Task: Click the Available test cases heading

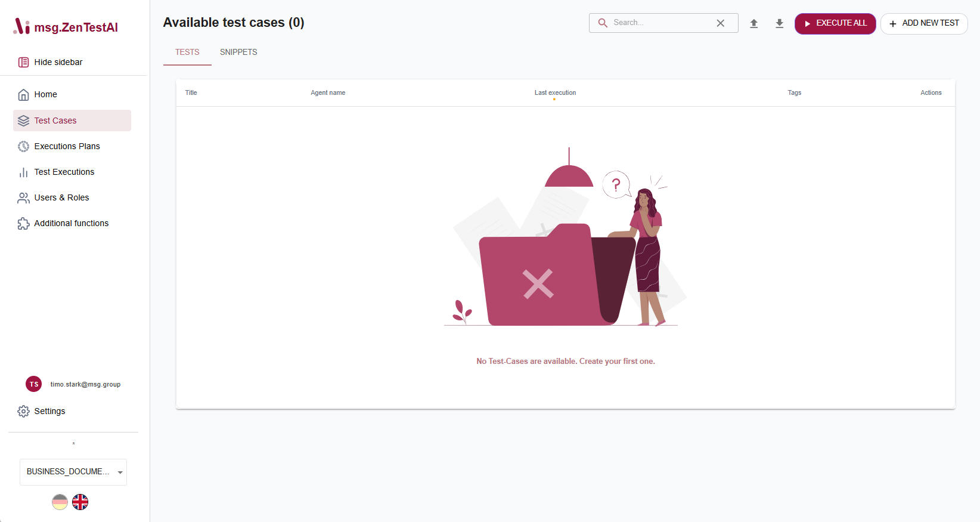Action: (234, 23)
